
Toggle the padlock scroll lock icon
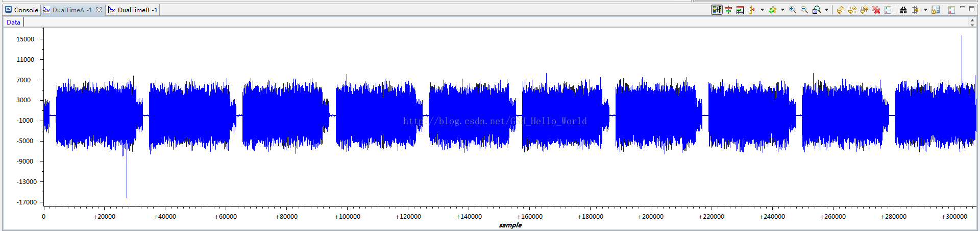pyautogui.click(x=936, y=10)
